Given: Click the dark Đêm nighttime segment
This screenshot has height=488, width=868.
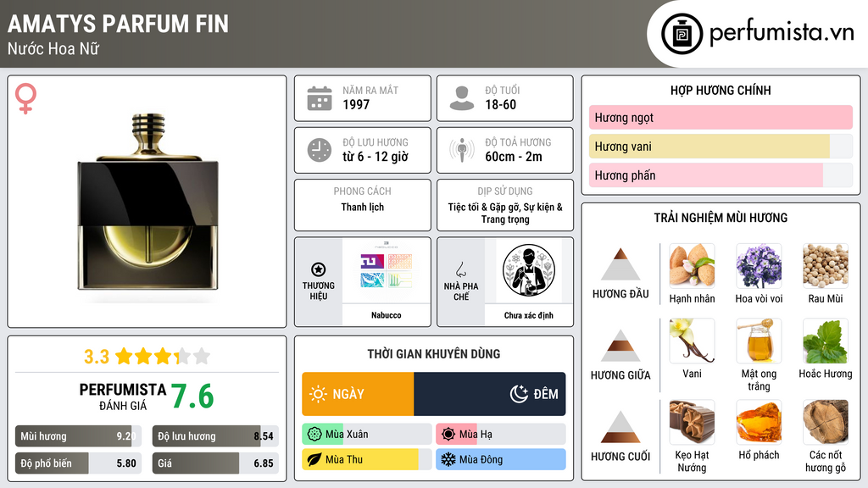Looking at the screenshot, I should (x=490, y=394).
